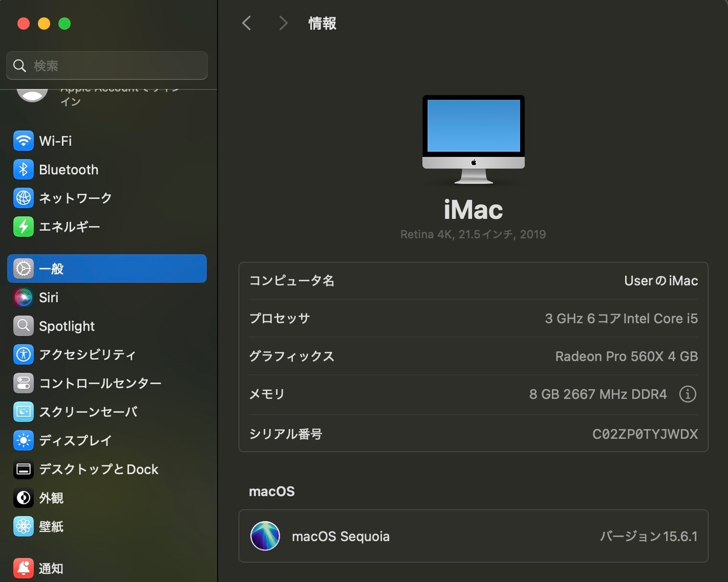Image resolution: width=728 pixels, height=582 pixels.
Task: Click the magnifier icon in the search field
Action: coord(20,66)
